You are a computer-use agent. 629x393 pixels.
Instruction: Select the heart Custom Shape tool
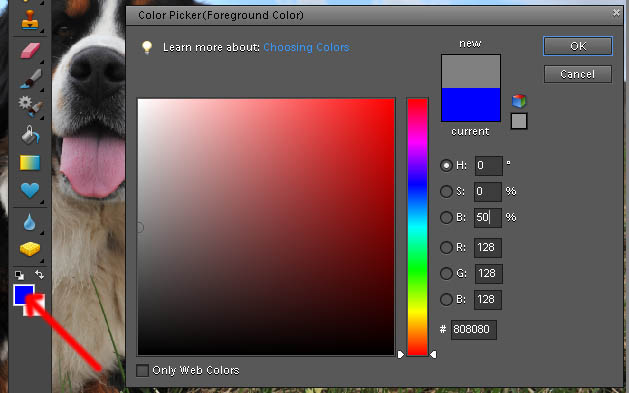point(30,190)
